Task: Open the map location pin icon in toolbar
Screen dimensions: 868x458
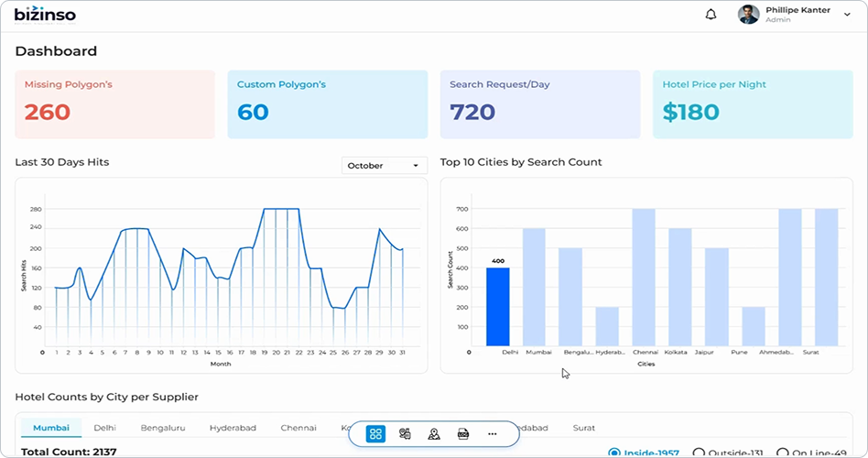Action: click(x=434, y=434)
